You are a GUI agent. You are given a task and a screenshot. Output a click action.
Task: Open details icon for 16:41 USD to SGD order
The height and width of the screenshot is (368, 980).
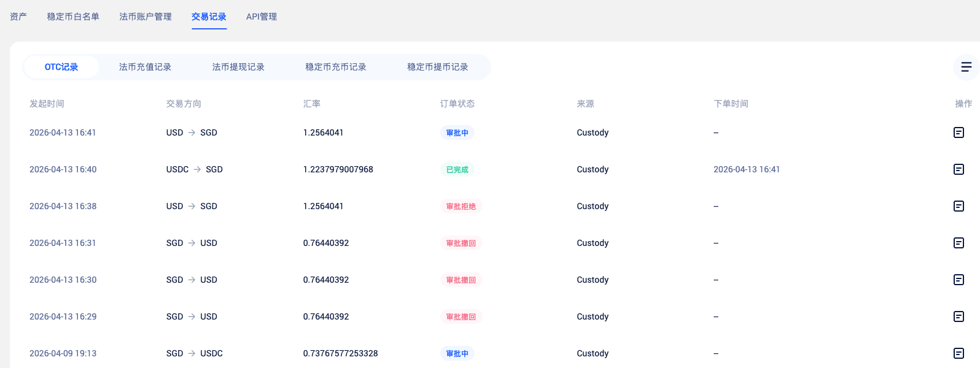click(x=959, y=132)
